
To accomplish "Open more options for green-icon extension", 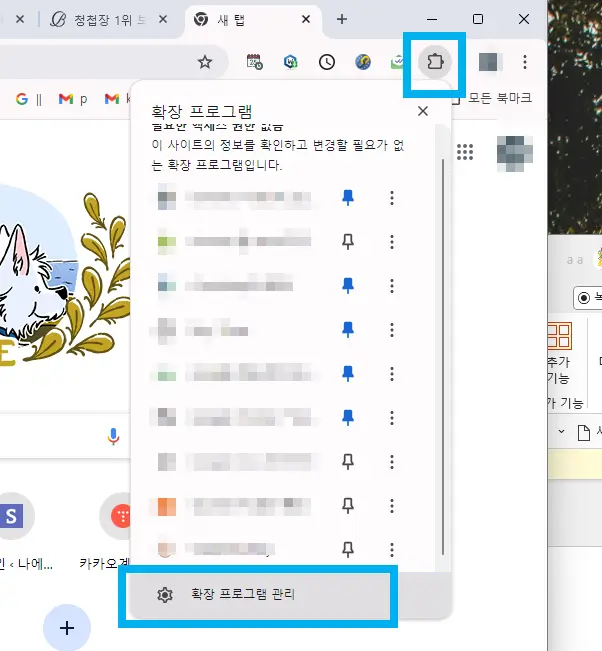I will pos(392,242).
